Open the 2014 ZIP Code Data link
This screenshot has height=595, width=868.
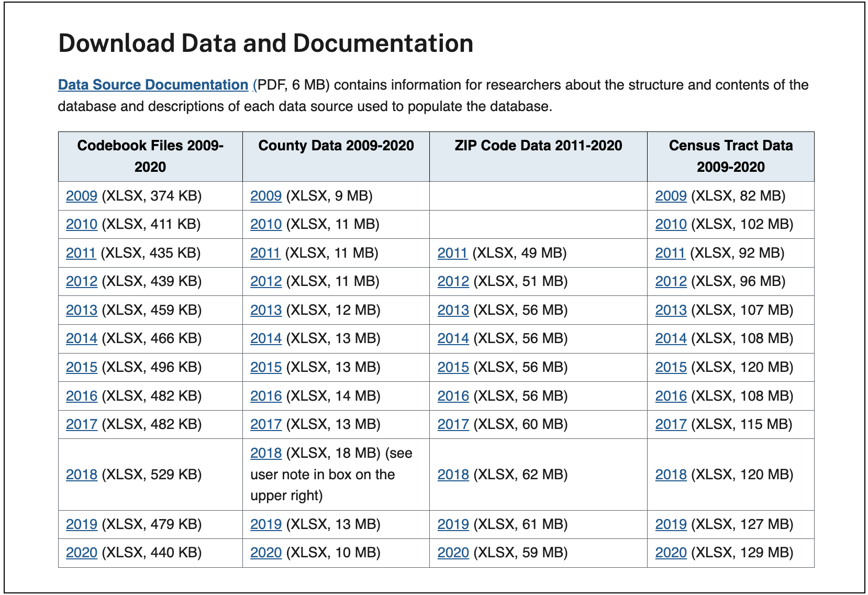click(453, 338)
